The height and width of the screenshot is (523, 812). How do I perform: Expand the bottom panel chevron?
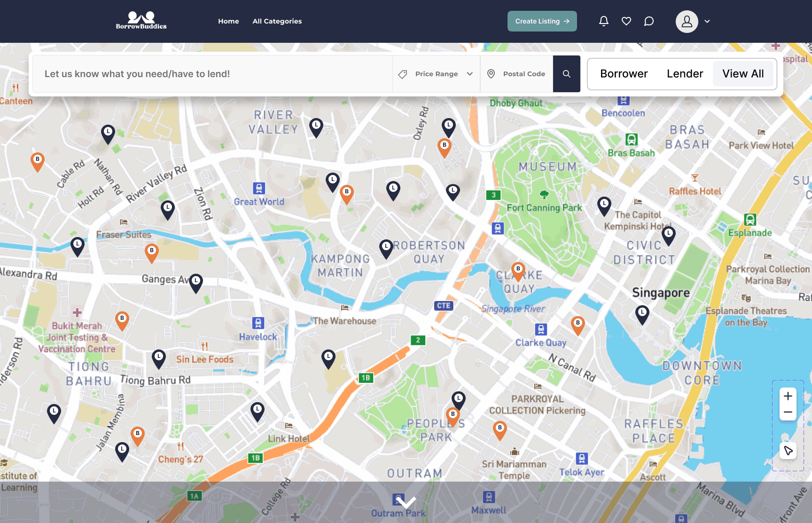[x=406, y=502]
